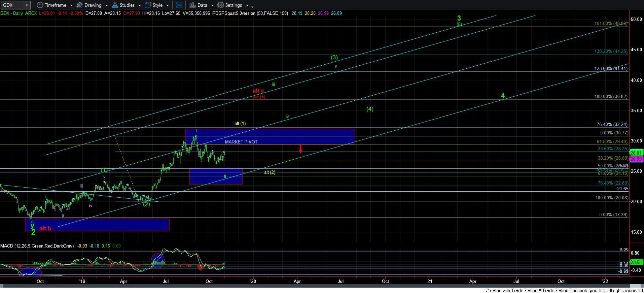The width and height of the screenshot is (644, 293).
Task: Click the Style brush-square icon
Action: (x=148, y=5)
